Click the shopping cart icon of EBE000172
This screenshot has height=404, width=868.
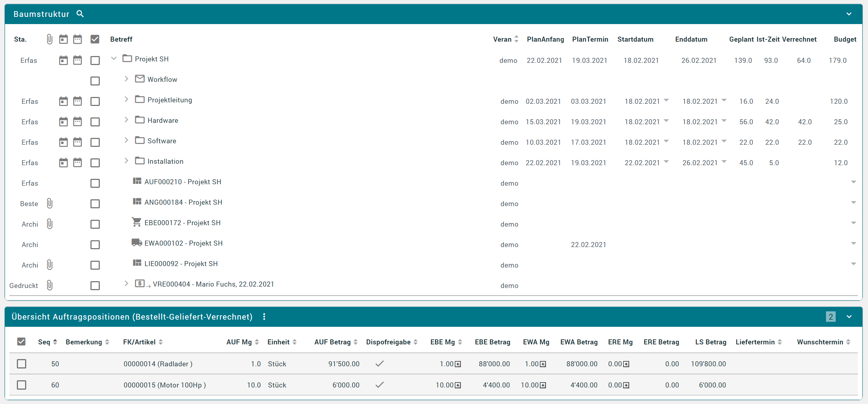point(136,222)
